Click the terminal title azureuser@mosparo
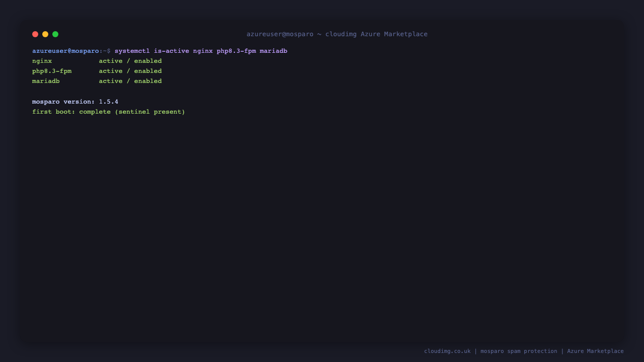Viewport: 644px width, 362px height. pyautogui.click(x=337, y=34)
